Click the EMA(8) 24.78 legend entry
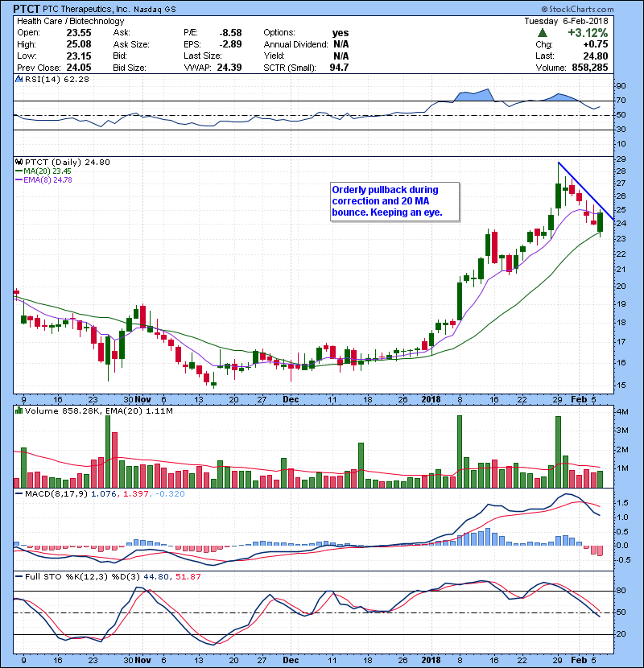Image resolution: width=644 pixels, height=668 pixels. coord(43,179)
